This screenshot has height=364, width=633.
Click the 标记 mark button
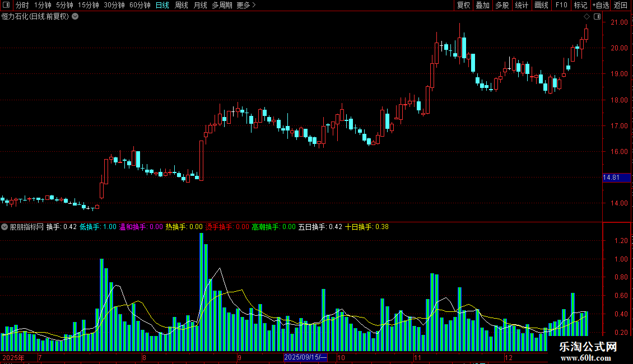[x=580, y=5]
